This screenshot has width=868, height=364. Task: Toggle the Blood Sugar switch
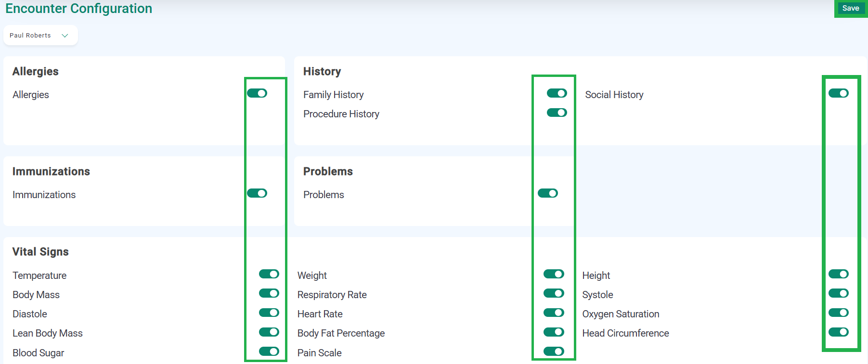pos(269,351)
